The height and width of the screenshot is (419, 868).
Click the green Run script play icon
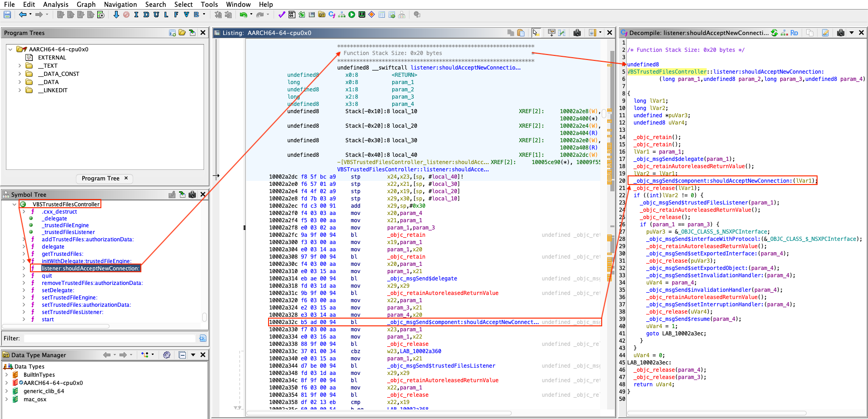click(x=352, y=15)
